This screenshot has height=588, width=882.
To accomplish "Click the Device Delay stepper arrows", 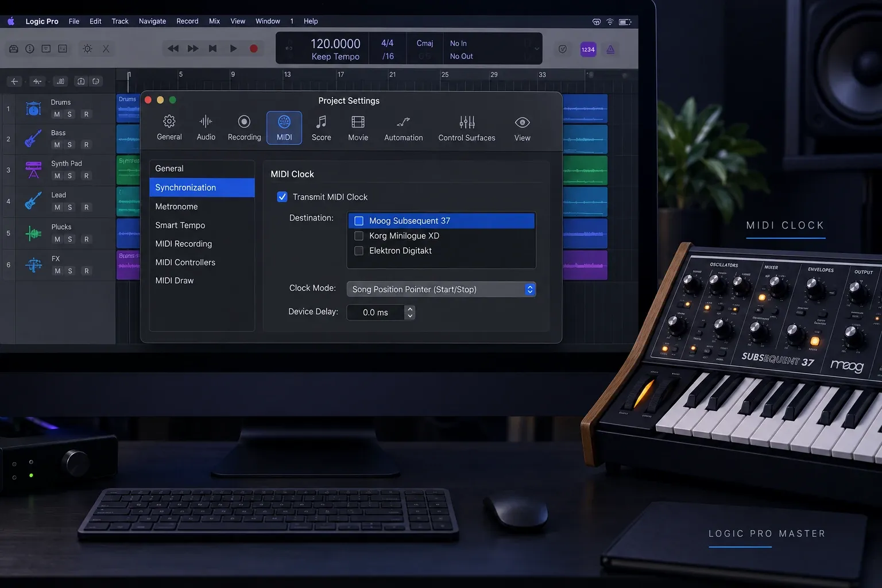I will 409,312.
